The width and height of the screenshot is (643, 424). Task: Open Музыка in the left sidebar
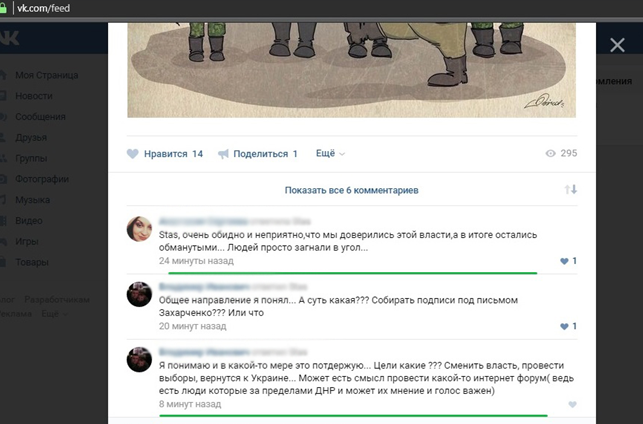[x=32, y=200]
